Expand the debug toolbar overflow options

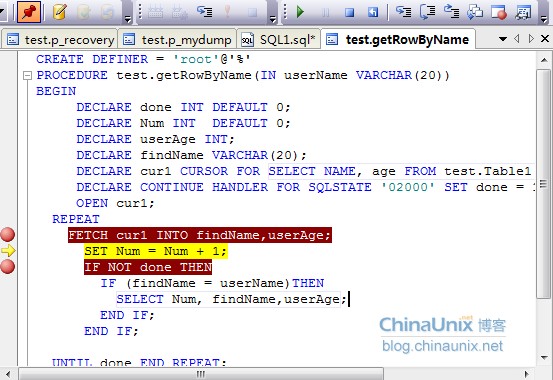tap(544, 19)
